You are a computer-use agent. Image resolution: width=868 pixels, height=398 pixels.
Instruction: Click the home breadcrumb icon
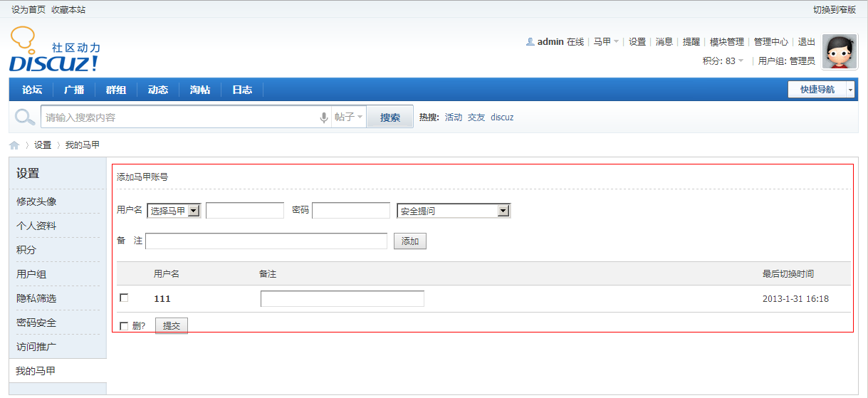click(x=14, y=145)
